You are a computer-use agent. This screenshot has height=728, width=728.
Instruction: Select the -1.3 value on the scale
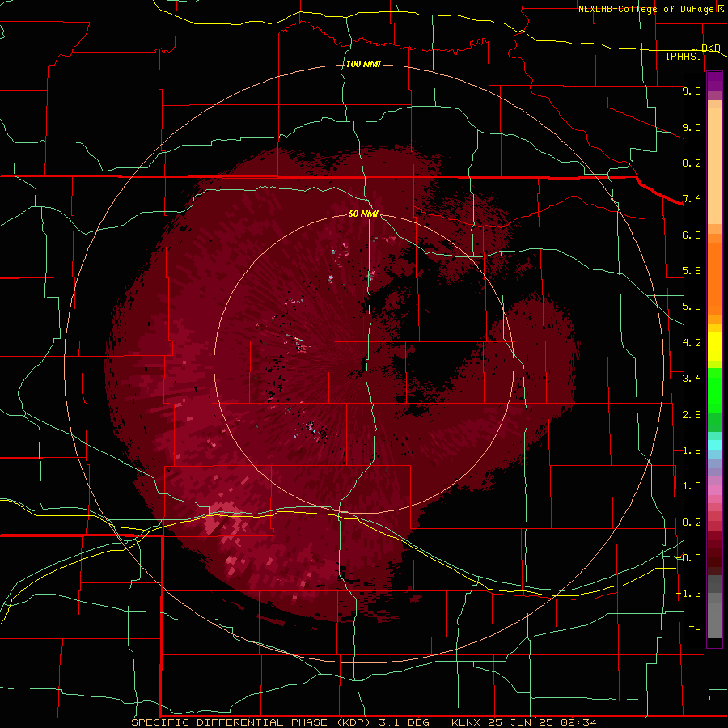pyautogui.click(x=688, y=594)
